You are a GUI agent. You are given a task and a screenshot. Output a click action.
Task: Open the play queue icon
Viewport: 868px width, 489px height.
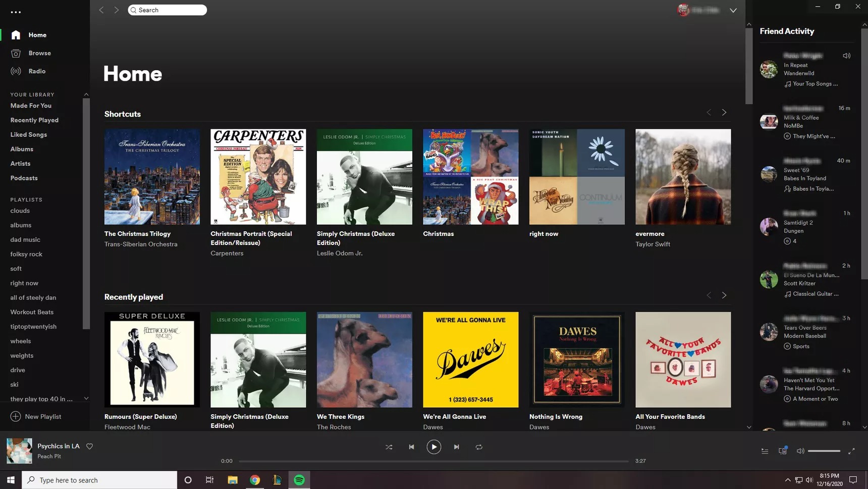pos(765,451)
